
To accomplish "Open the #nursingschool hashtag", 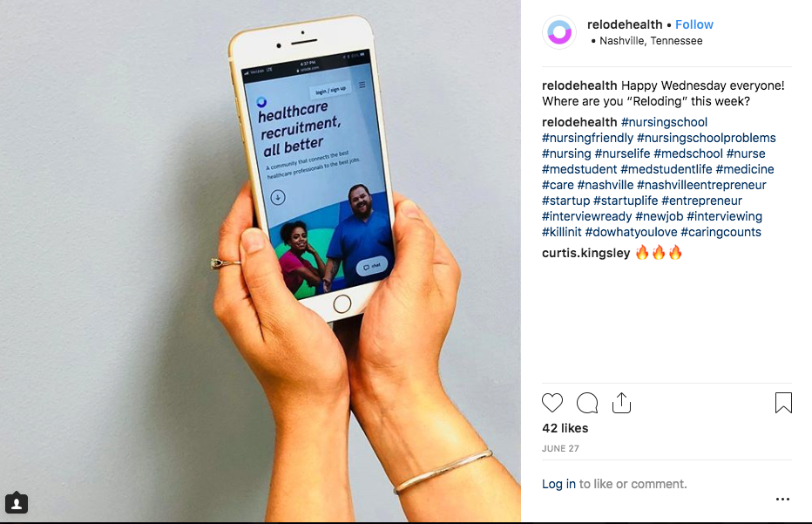I will point(664,122).
